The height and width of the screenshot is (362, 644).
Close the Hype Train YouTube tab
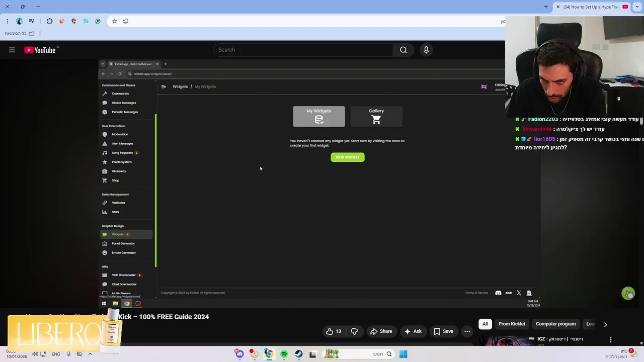click(x=558, y=7)
